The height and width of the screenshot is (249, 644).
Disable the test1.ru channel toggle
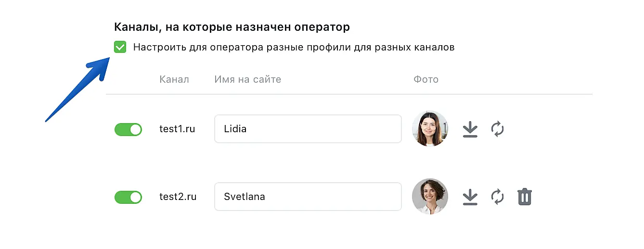pos(128,129)
